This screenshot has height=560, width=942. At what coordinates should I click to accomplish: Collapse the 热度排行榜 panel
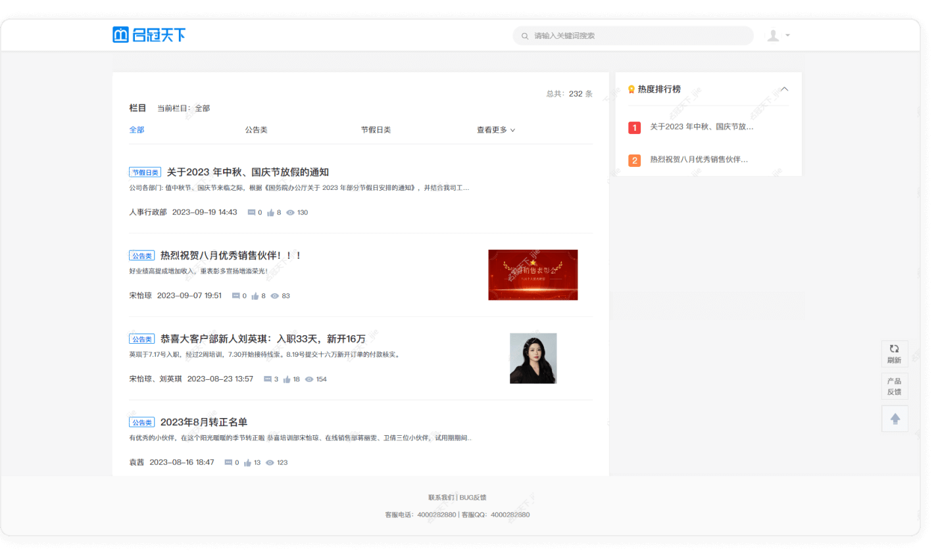click(784, 89)
